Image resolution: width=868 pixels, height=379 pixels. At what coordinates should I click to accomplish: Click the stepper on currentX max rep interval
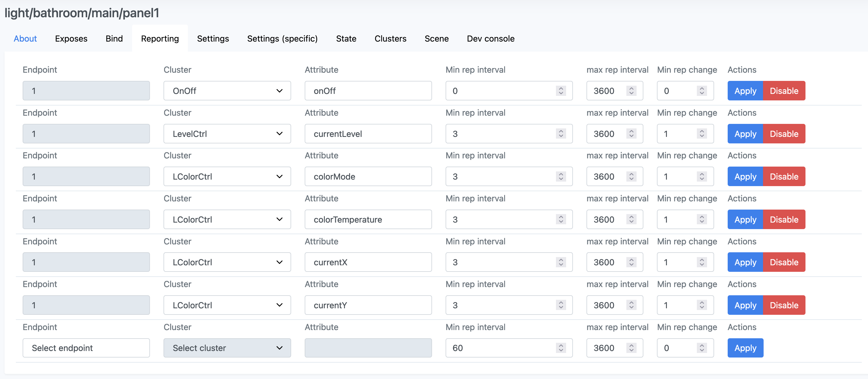tap(631, 262)
